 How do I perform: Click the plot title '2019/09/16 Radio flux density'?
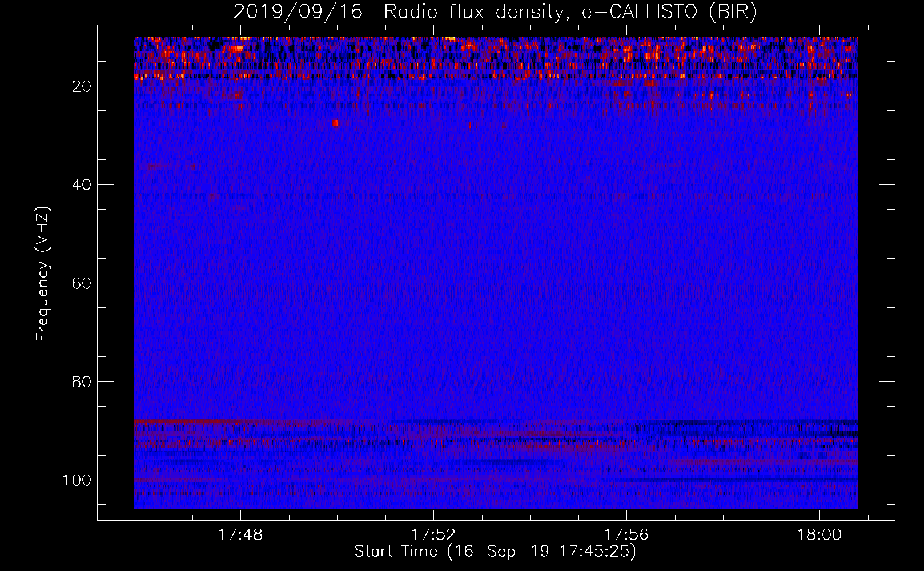tap(398, 11)
